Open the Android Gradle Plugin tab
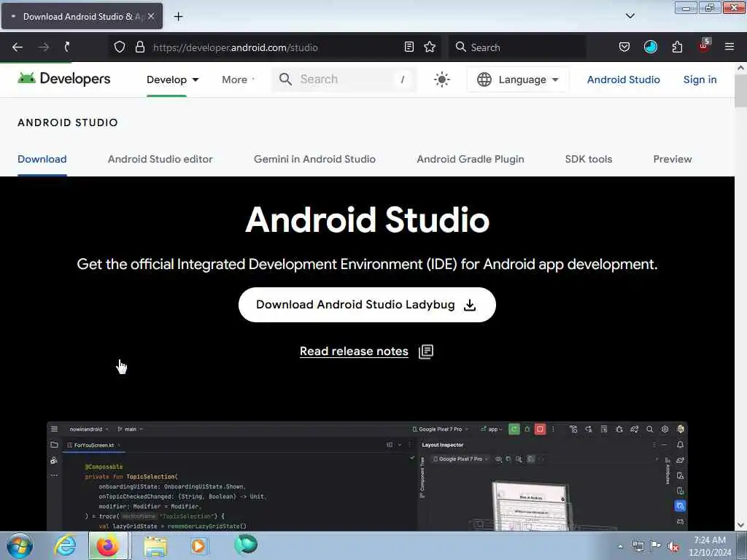 coord(471,159)
